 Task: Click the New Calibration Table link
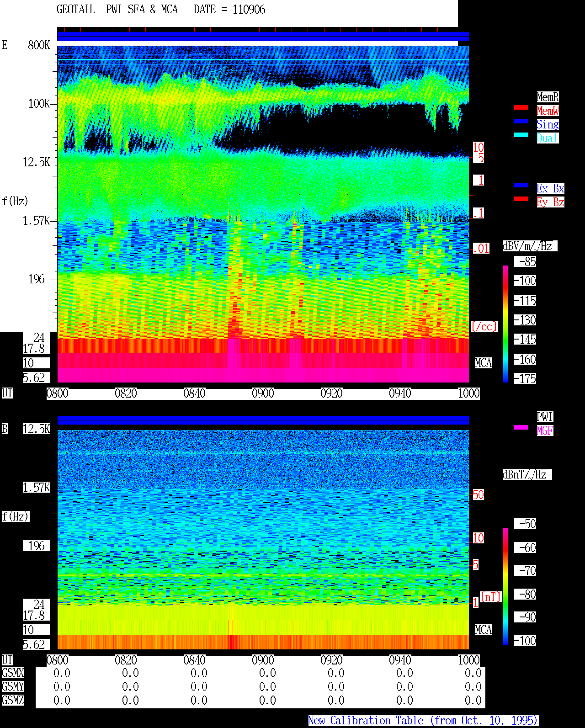(x=423, y=721)
